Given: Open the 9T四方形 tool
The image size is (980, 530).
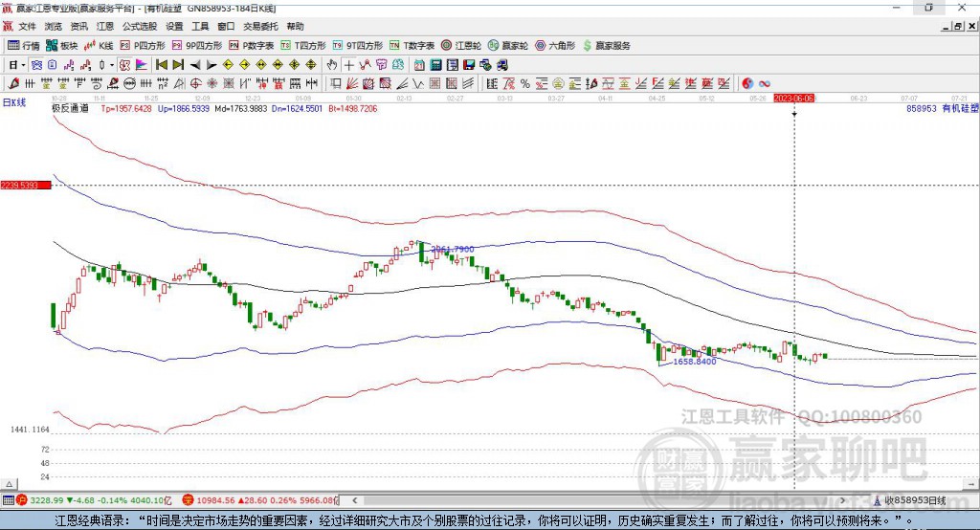Looking at the screenshot, I should pos(358,46).
